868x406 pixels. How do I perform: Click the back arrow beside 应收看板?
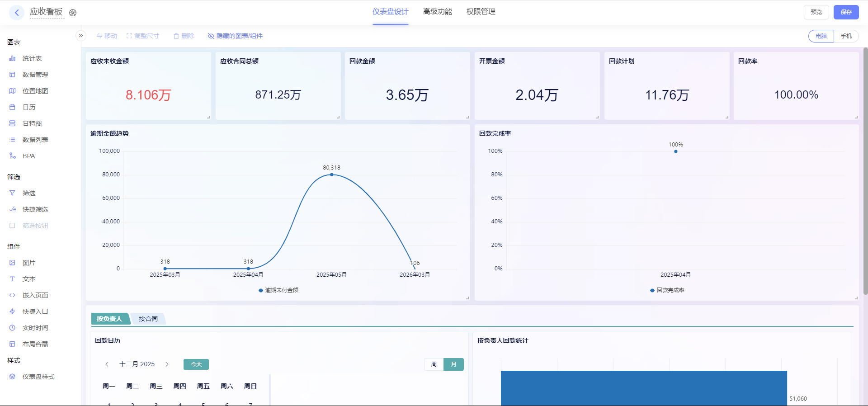click(x=17, y=12)
